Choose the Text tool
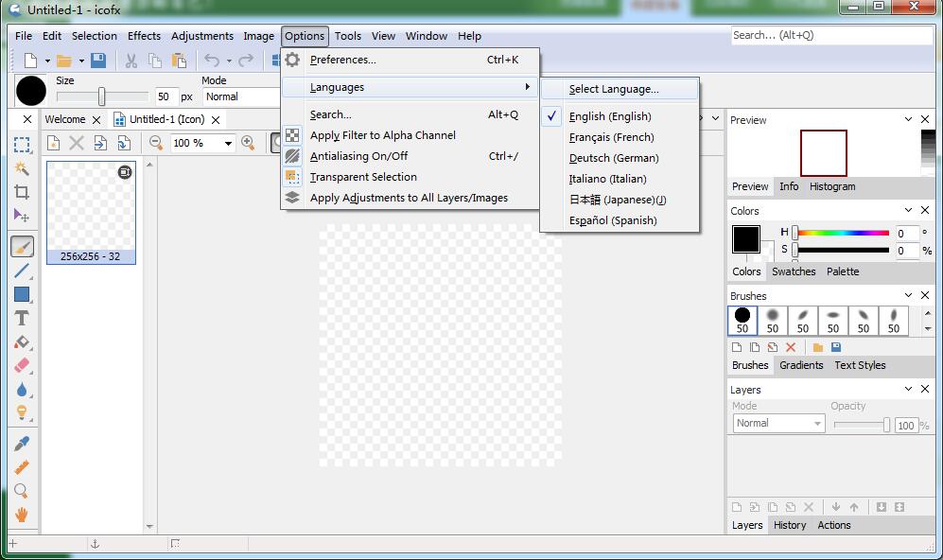Screen dimensions: 943x560 click(x=21, y=318)
